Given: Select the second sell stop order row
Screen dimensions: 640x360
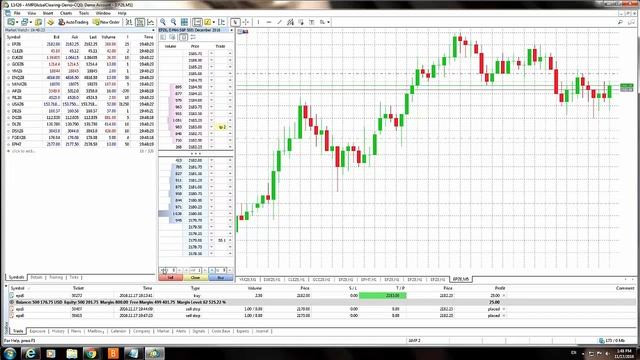Looking at the screenshot, I should (322, 316).
